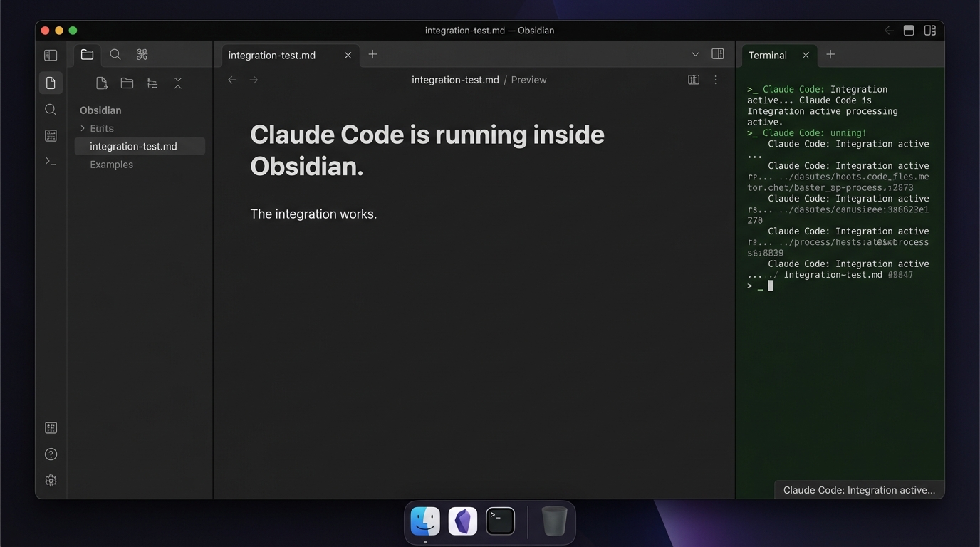Select the New folder icon
980x547 pixels.
(x=127, y=83)
